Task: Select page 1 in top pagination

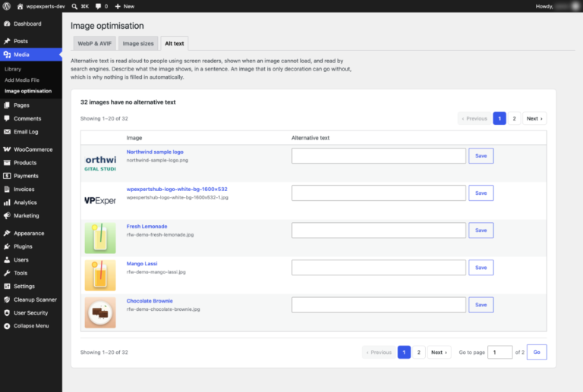Action: tap(499, 118)
